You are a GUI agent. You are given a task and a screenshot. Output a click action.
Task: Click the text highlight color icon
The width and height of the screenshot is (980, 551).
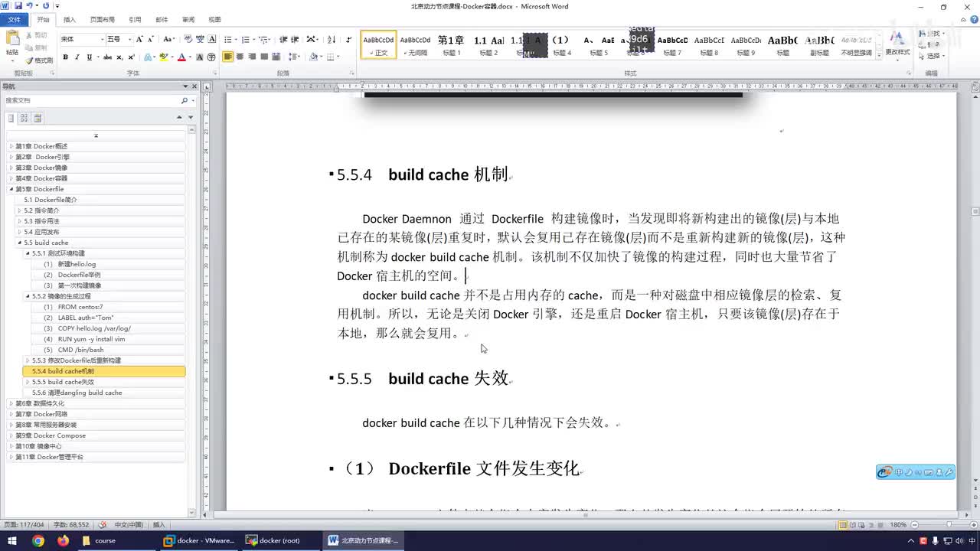click(x=163, y=57)
